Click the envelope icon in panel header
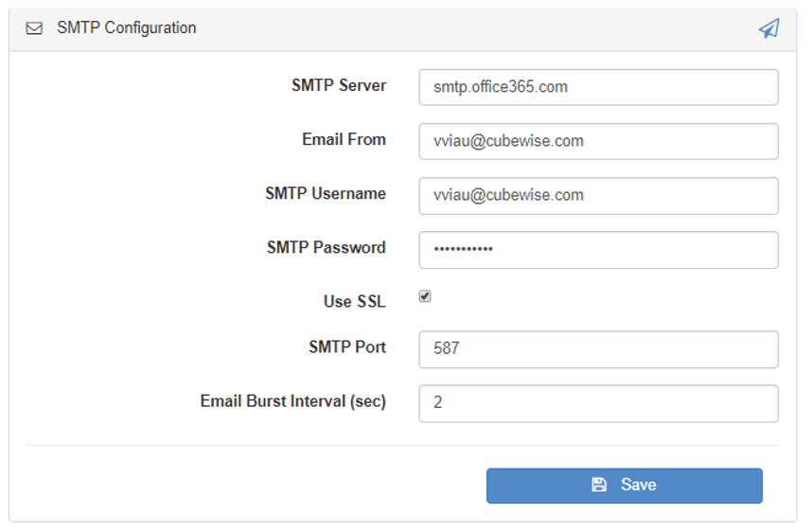The image size is (812, 532). (34, 28)
